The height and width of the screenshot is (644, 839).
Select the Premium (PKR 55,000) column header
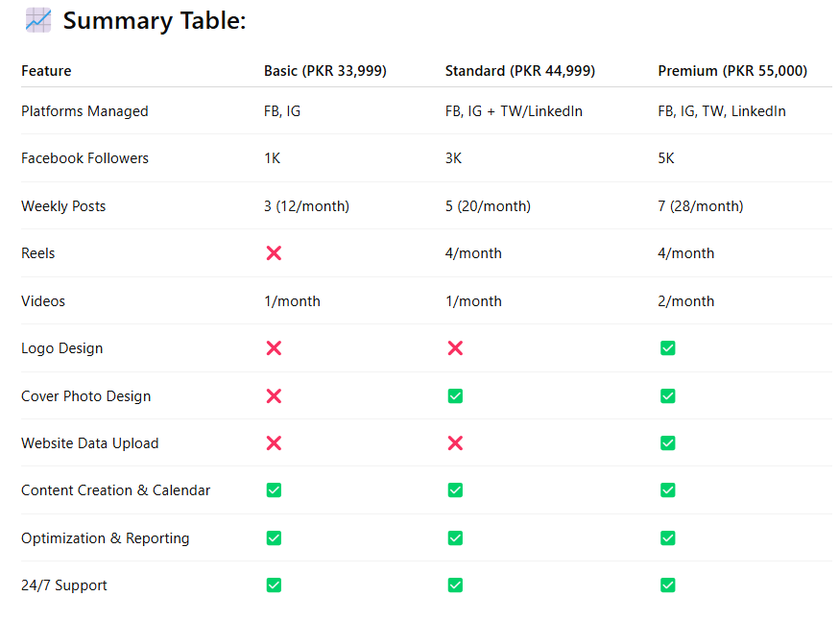pyautogui.click(x=732, y=71)
